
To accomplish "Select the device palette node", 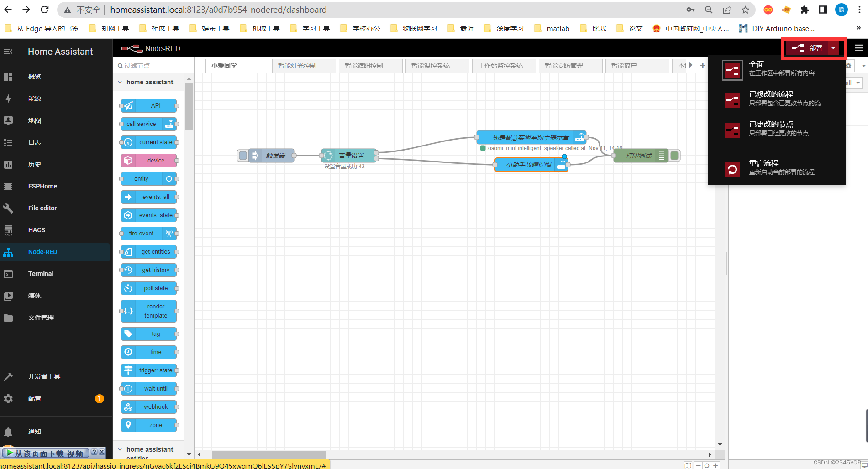I will pos(149,161).
